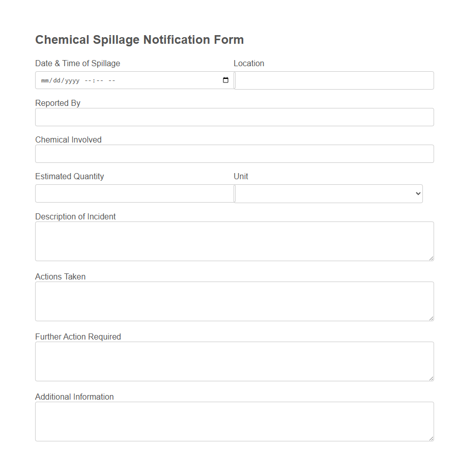Viewport: 458px width, 476px height.
Task: Click the resize grip on Description area
Action: pos(432,259)
